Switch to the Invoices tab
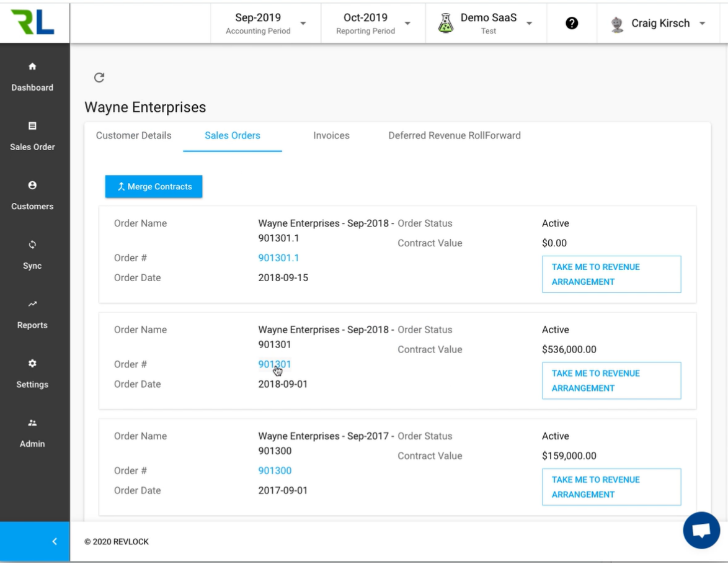The height and width of the screenshot is (566, 728). point(331,135)
